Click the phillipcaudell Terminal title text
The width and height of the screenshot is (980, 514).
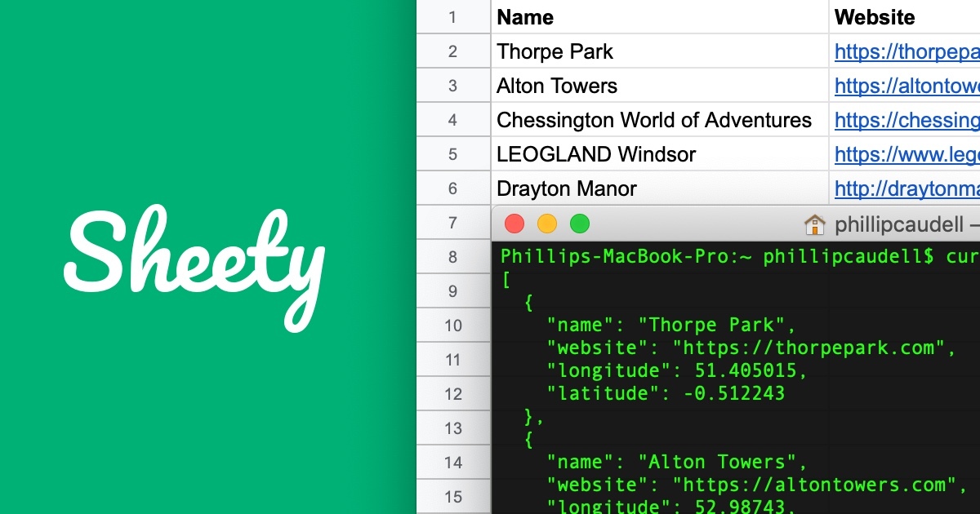click(x=899, y=224)
